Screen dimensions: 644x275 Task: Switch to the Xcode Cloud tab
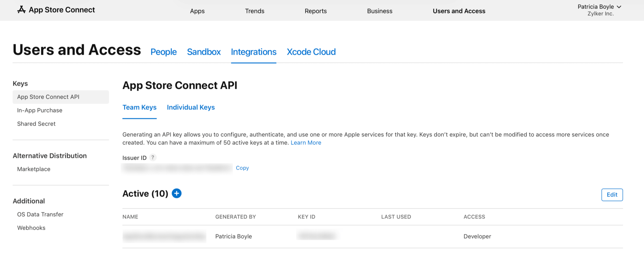click(311, 52)
